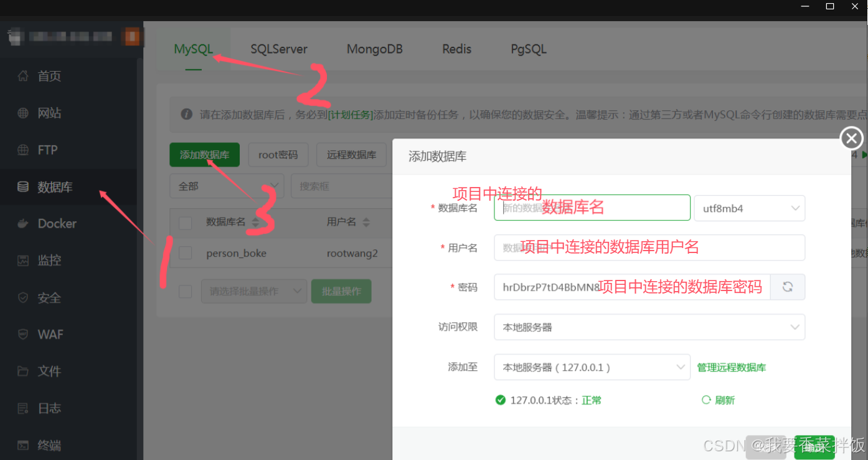
Task: Click the 刷新 refresh icon next to status
Action: (x=706, y=400)
